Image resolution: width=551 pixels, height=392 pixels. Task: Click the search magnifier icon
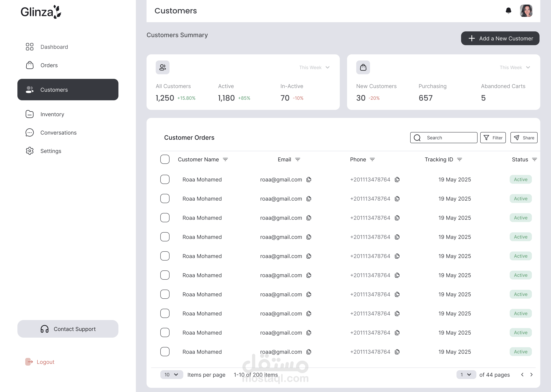click(x=417, y=138)
